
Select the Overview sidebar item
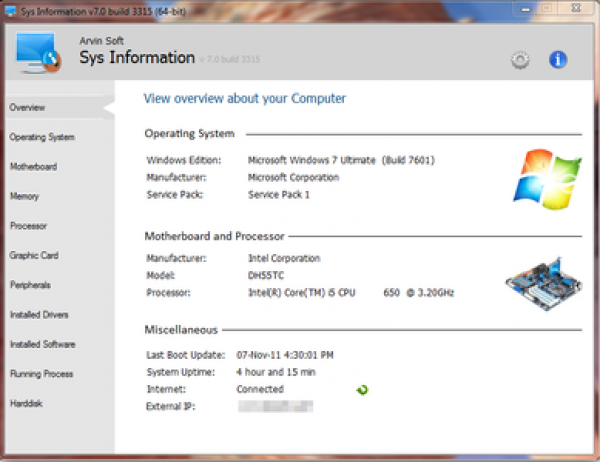point(60,108)
